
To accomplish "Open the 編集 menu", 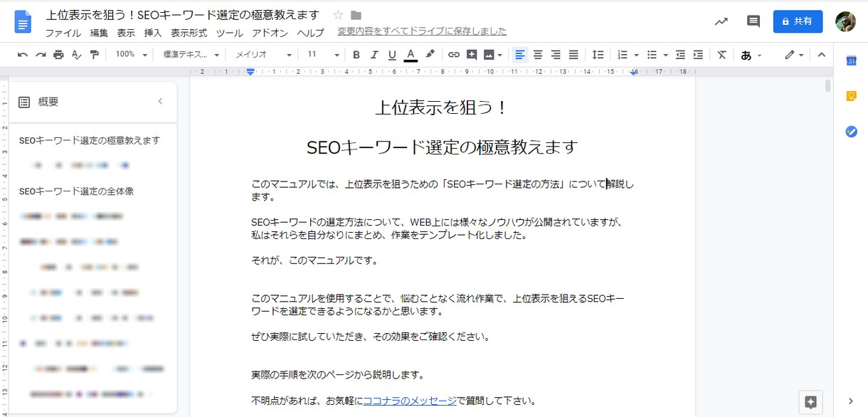I will pos(99,33).
